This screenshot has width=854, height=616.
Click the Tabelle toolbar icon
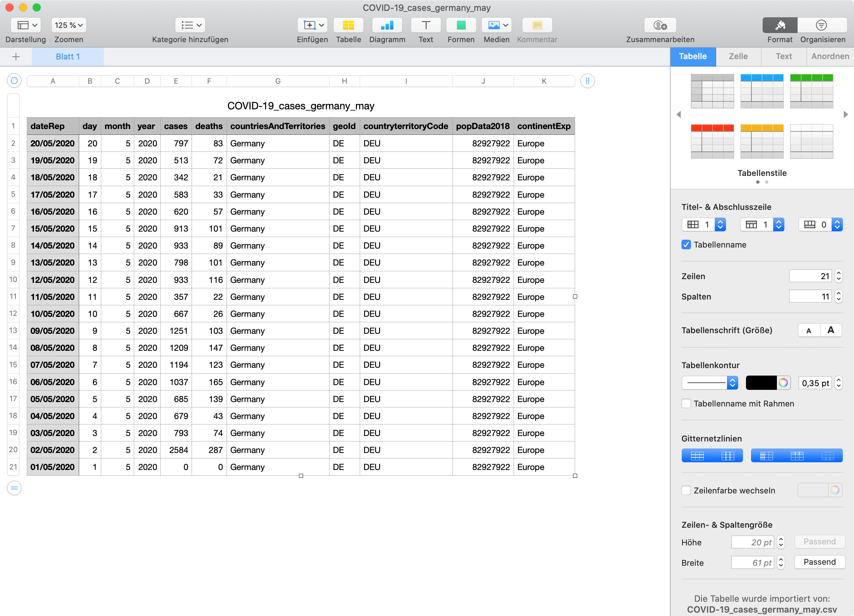348,25
